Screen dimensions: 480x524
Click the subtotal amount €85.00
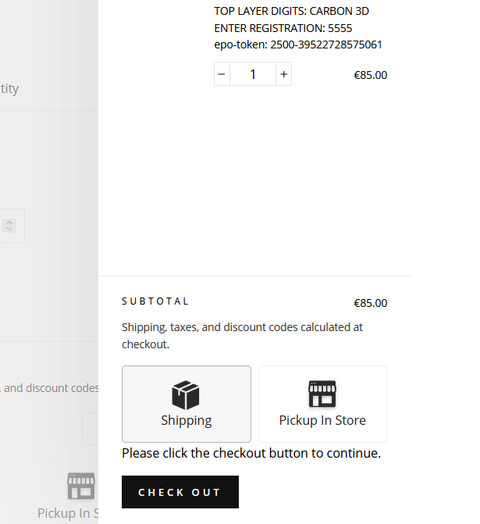point(370,303)
